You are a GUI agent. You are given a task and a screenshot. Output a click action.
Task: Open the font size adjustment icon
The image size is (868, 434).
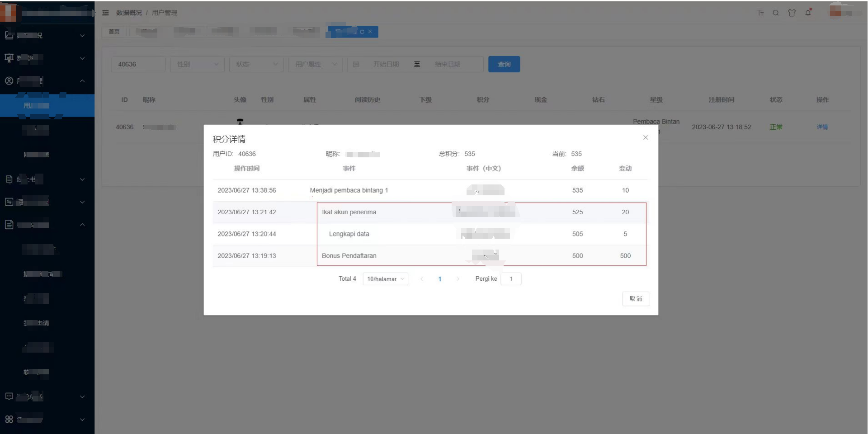[x=760, y=13]
